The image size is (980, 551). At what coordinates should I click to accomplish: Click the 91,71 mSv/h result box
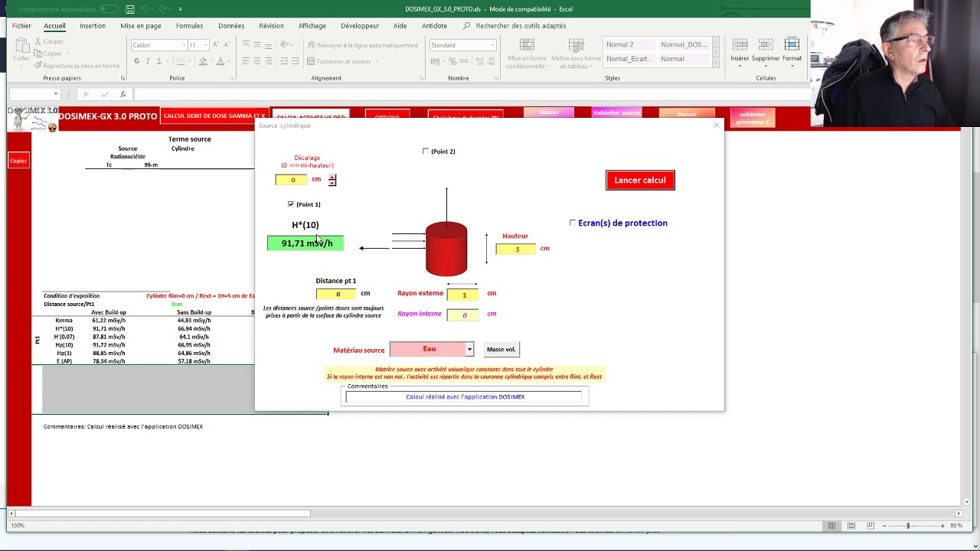point(305,243)
